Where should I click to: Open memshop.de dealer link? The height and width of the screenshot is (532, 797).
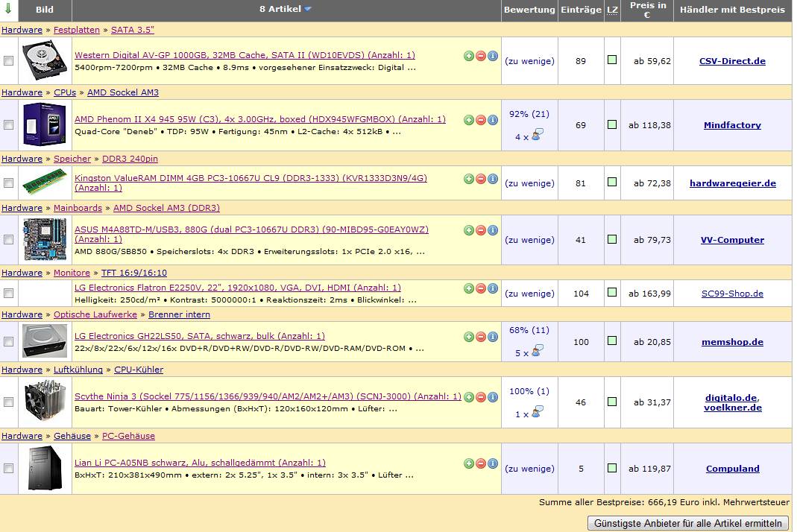click(732, 342)
